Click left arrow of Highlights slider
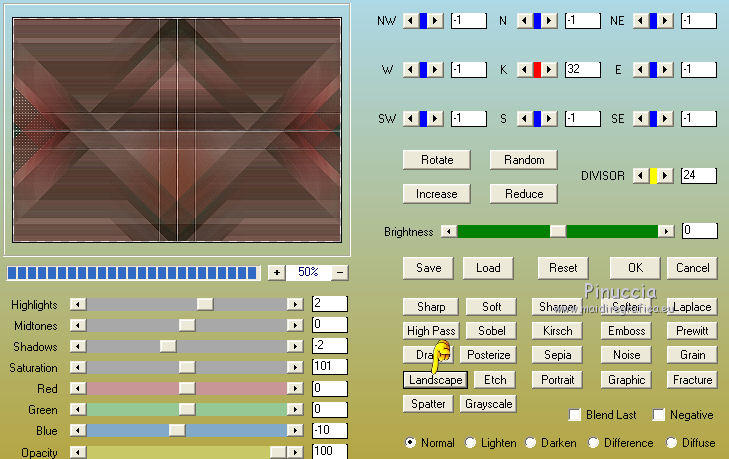Viewport: 729px width, 459px height. point(78,304)
